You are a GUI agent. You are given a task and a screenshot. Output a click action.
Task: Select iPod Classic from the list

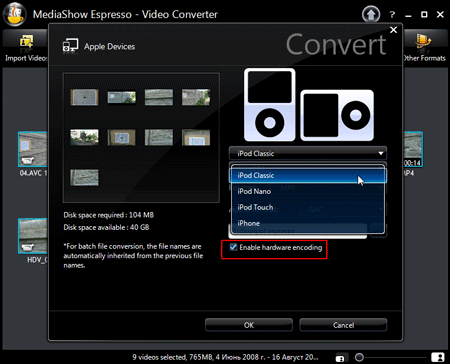coord(308,175)
